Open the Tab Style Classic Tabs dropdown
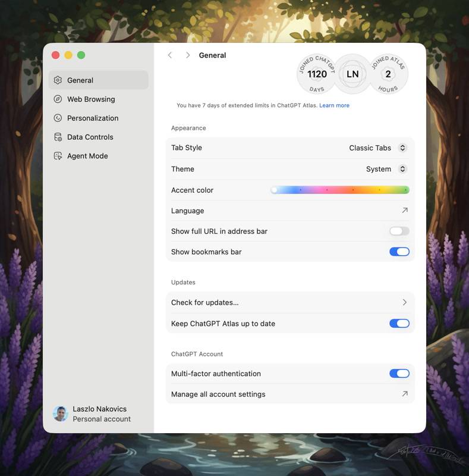 pyautogui.click(x=378, y=148)
